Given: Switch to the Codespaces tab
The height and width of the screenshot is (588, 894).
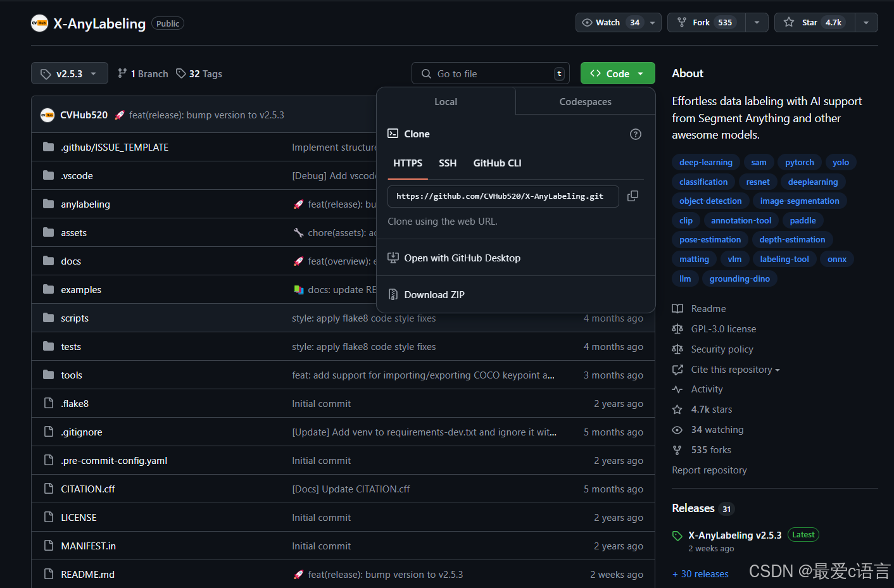Looking at the screenshot, I should [585, 102].
